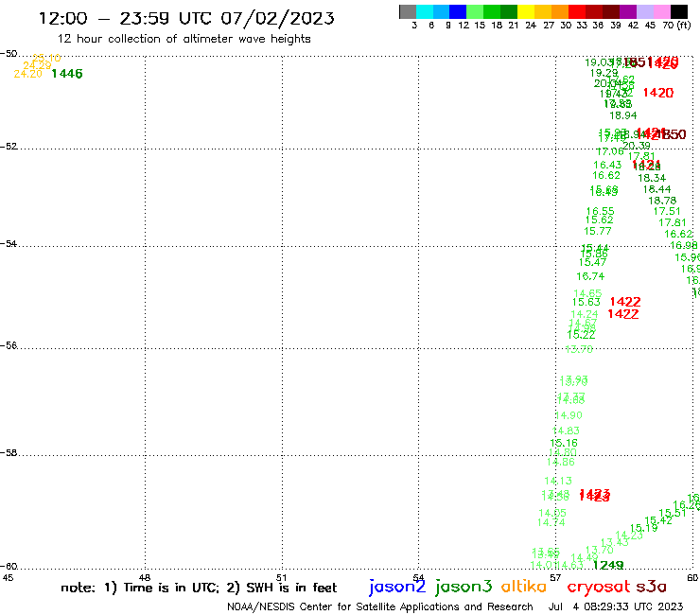The width and height of the screenshot is (700, 615).
Task: Click the wave height value '14.74'
Action: [551, 522]
